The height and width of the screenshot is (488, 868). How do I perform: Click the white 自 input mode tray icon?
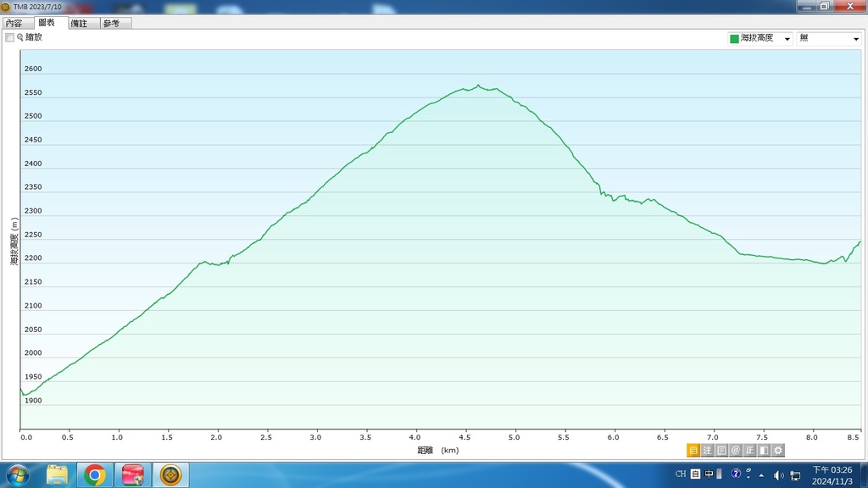coord(695,474)
